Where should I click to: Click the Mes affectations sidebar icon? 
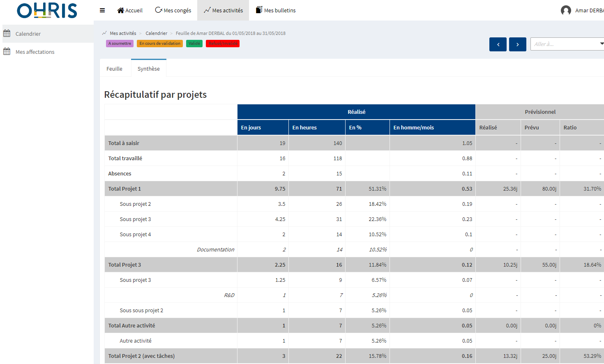point(7,51)
